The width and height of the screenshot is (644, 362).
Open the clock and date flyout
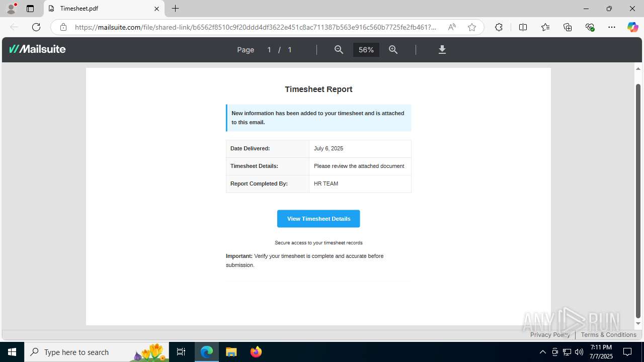(601, 352)
